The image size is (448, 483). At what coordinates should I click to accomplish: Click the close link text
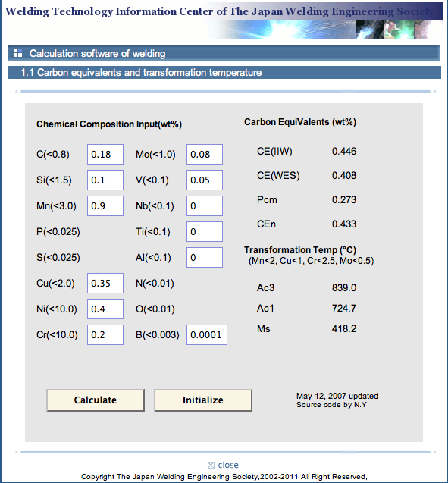[x=228, y=465]
